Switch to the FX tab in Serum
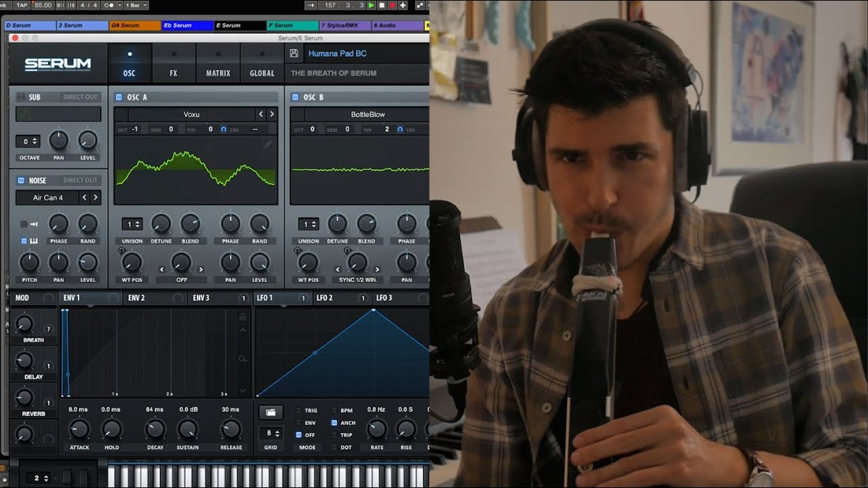This screenshot has width=868, height=488. coord(174,62)
